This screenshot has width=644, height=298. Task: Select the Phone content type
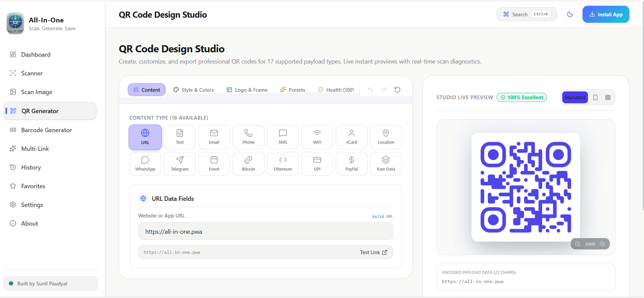(x=249, y=137)
